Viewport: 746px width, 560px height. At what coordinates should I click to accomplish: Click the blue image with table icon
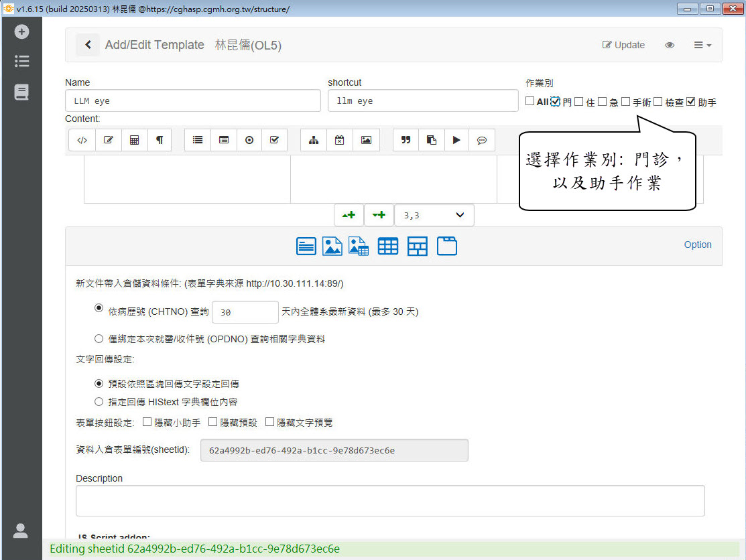coord(359,246)
